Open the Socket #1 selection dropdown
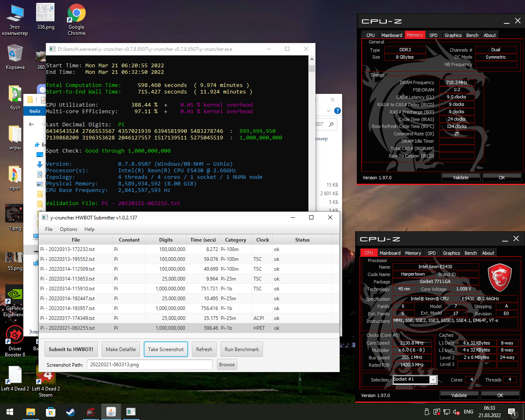 (433, 380)
